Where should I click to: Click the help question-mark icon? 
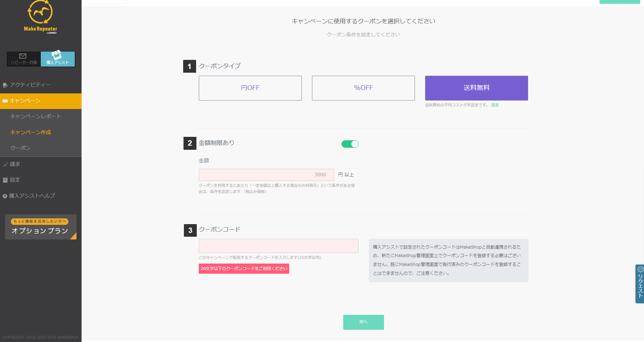click(5, 196)
